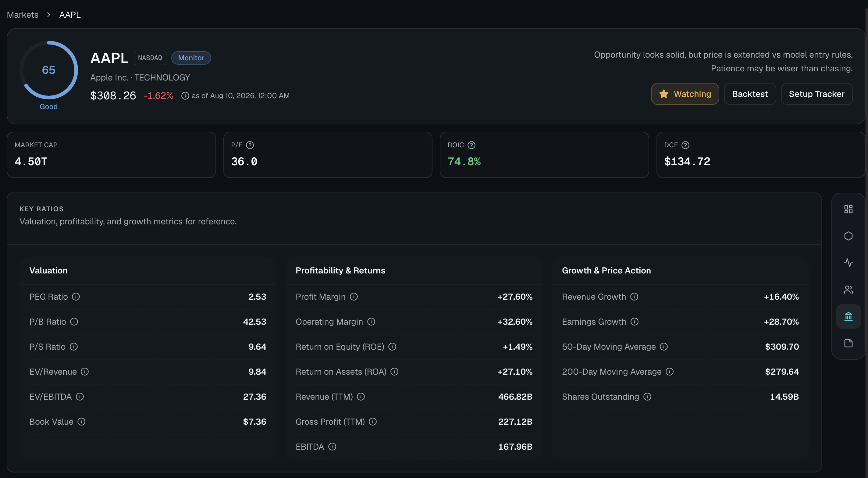Select the bank building icon in sidebar
The image size is (868, 478).
coord(848,316)
